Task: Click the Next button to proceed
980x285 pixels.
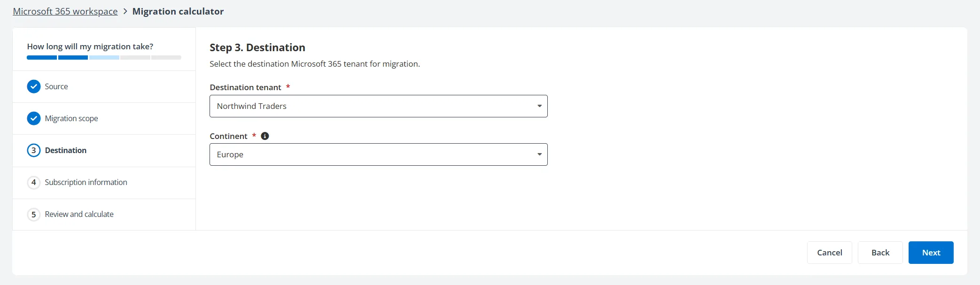Action: click(931, 252)
